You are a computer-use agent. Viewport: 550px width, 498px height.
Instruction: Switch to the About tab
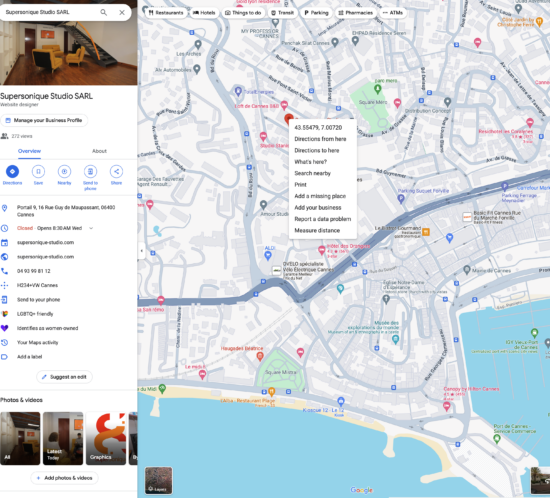(x=99, y=151)
